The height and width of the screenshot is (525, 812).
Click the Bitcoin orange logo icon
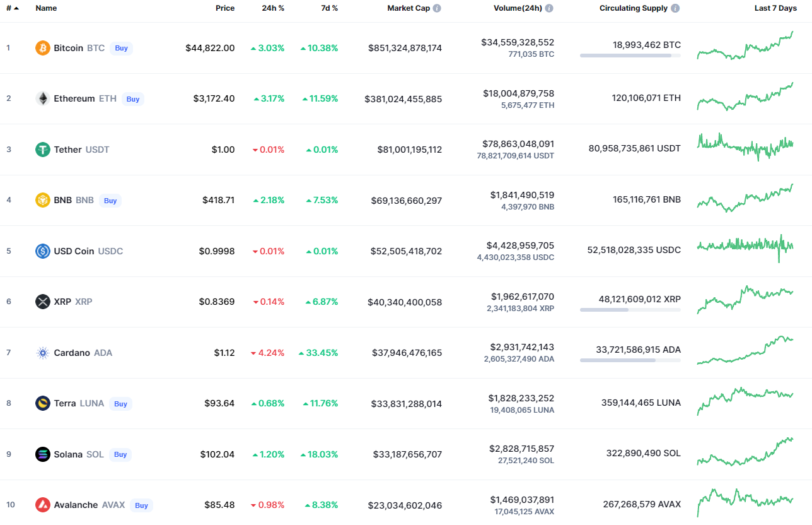[x=43, y=48]
